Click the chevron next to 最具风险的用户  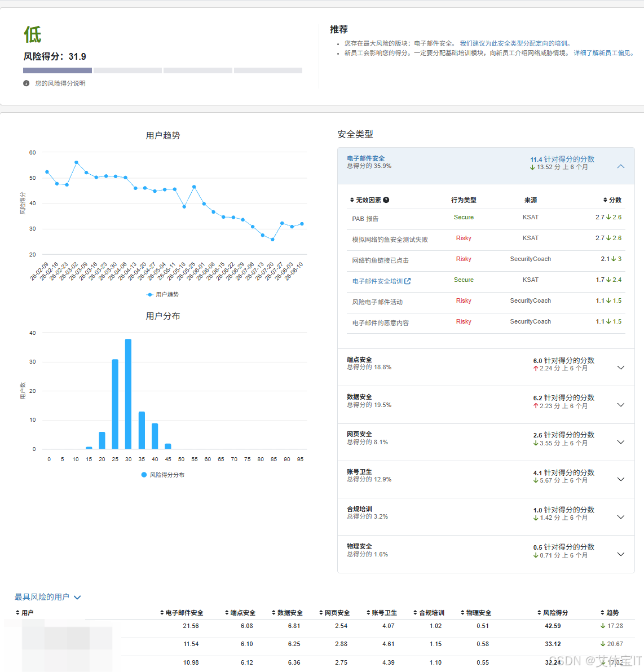pos(78,598)
